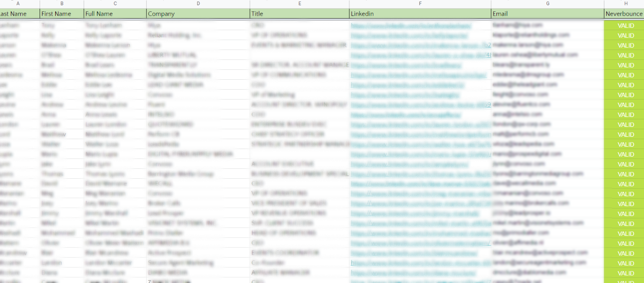The width and height of the screenshot is (644, 283).
Task: Click the column E letter header
Action: pyautogui.click(x=299, y=4)
